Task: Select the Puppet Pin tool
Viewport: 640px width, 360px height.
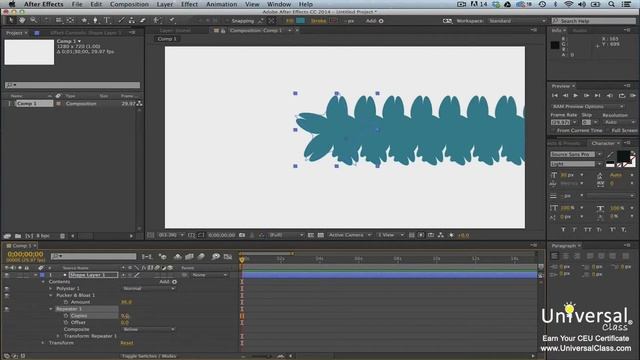Action: (x=172, y=20)
